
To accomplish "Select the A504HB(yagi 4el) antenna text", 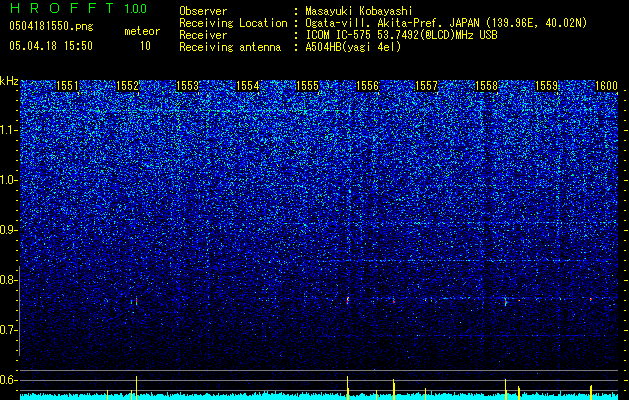I will point(353,47).
